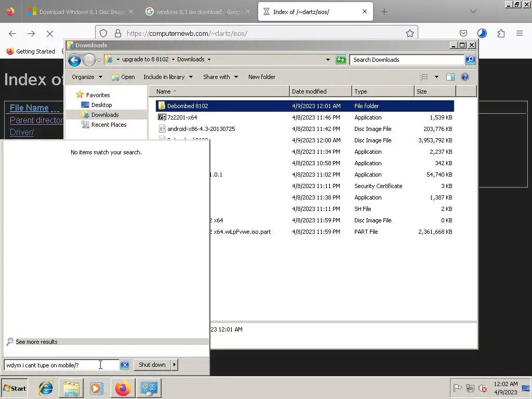Expand the view options dropdown arrow
The image size is (532, 399).
coord(436,77)
